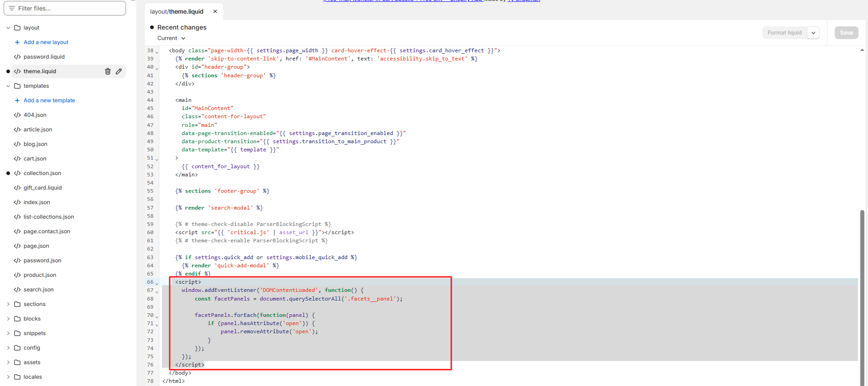Click the Format liquid button

pyautogui.click(x=785, y=33)
